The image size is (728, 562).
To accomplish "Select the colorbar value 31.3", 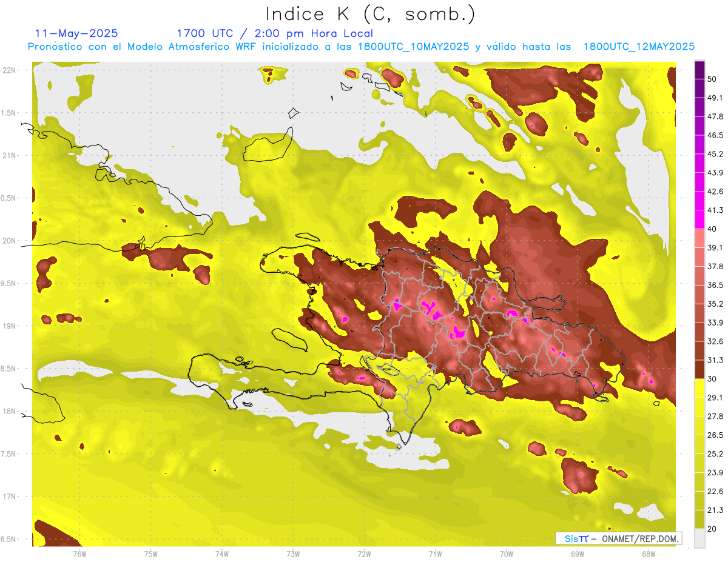I will pos(715,360).
